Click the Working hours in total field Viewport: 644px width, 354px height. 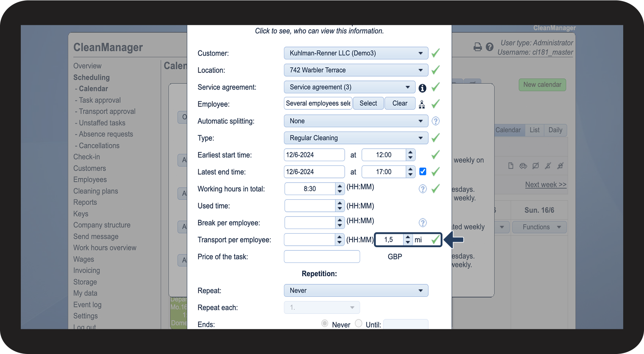[x=310, y=189]
